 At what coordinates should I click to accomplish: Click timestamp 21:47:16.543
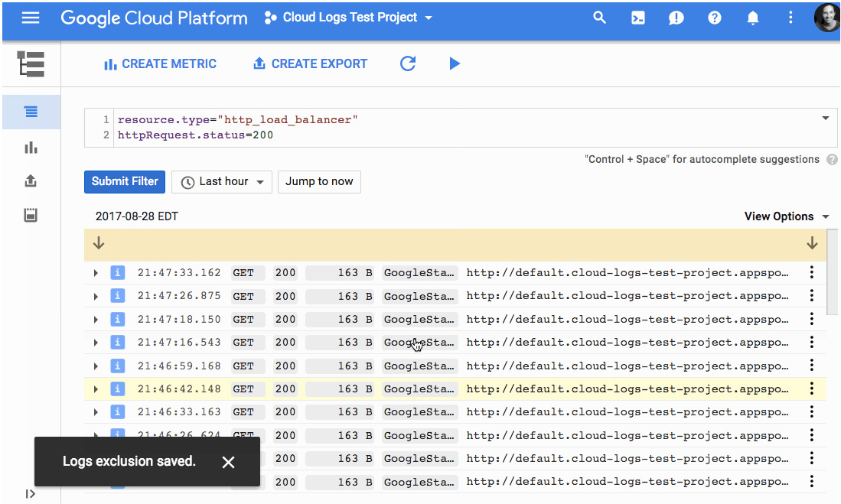(x=178, y=342)
